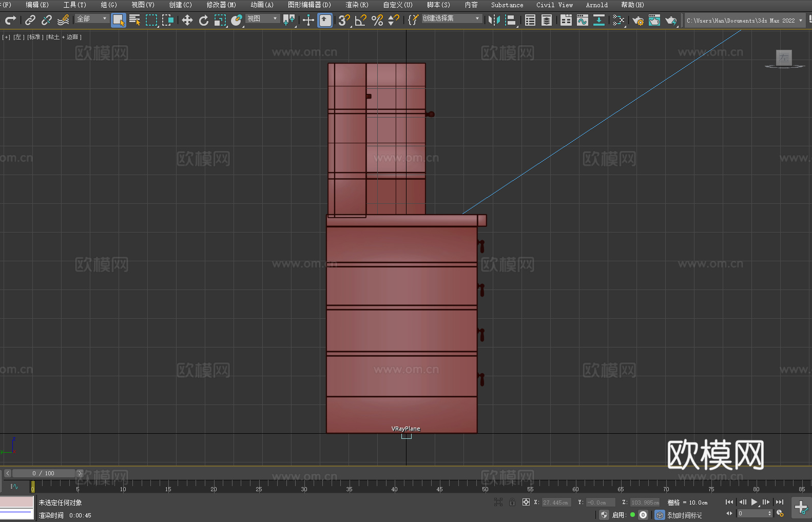Click the Redo arrow icon
Image resolution: width=812 pixels, height=522 pixels.
pos(10,20)
